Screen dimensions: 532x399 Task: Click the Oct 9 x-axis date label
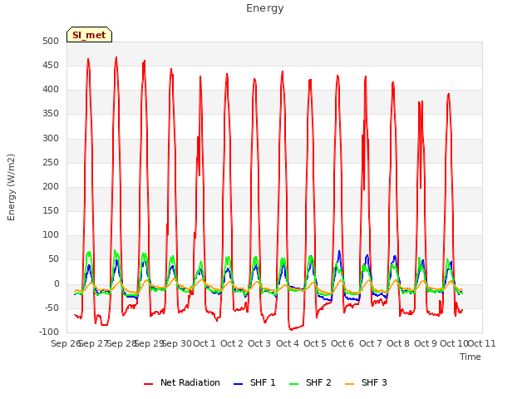pos(426,343)
